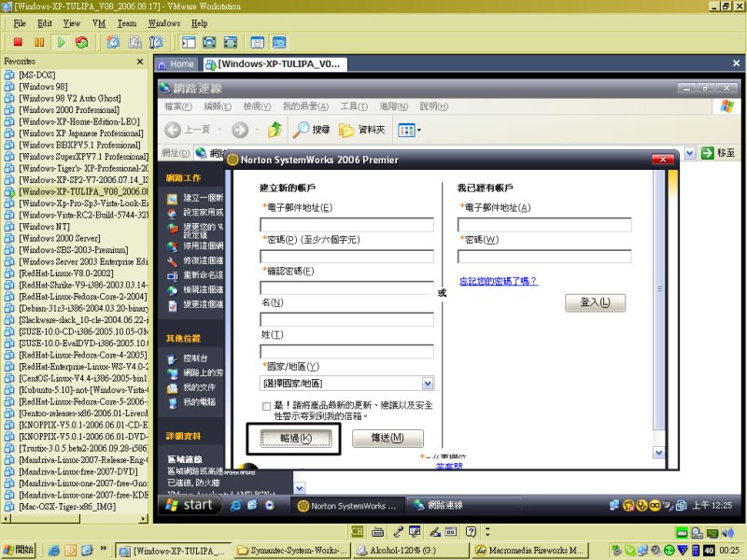Click the Take Snapshot toolbar icon

[113, 42]
